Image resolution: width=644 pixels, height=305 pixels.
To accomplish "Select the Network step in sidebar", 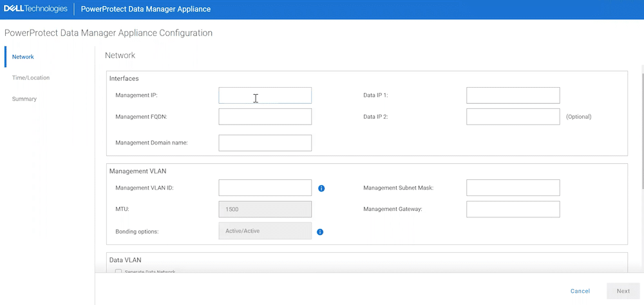I will coord(23,57).
